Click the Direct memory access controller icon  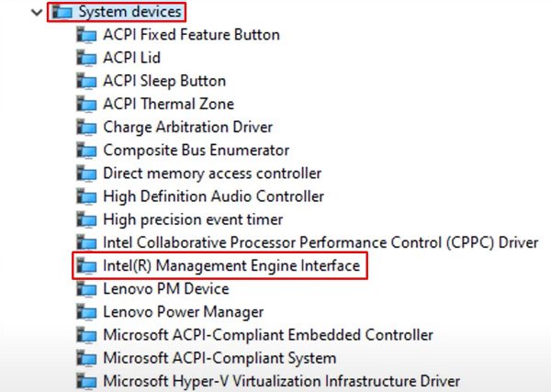(86, 174)
